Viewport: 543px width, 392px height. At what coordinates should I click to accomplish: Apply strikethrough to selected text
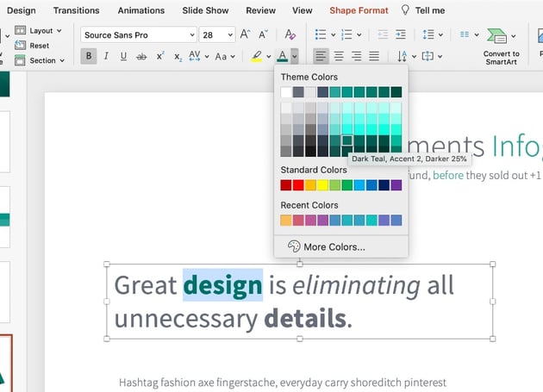tap(141, 56)
